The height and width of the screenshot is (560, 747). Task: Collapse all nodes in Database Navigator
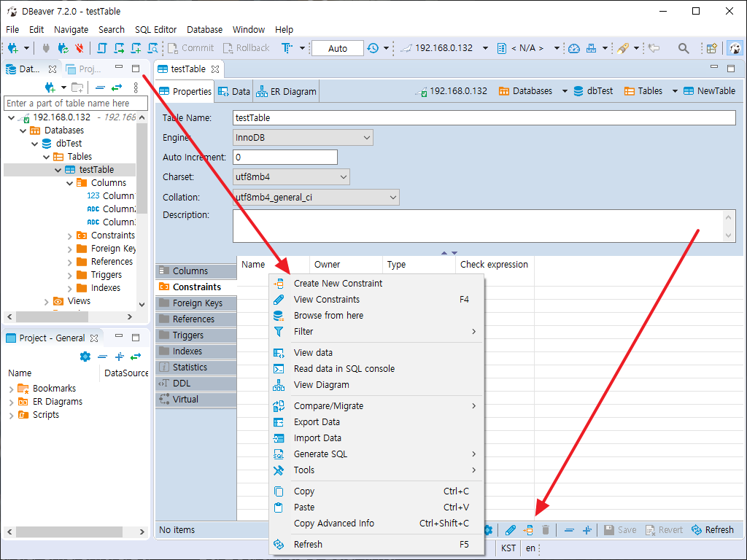[100, 87]
